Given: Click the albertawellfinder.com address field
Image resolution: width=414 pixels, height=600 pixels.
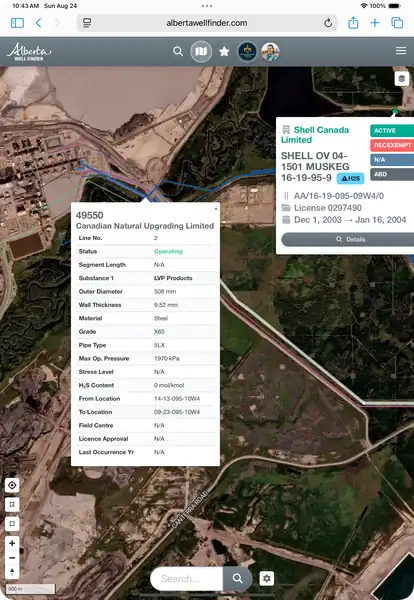Looking at the screenshot, I should tap(207, 23).
